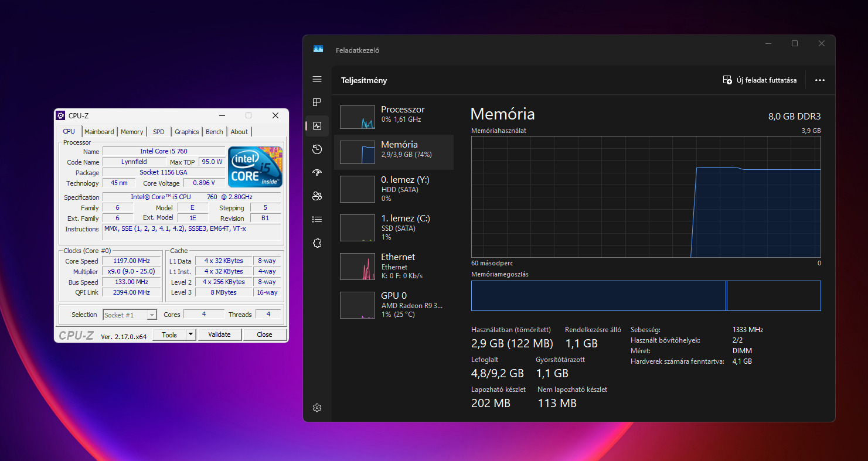
Task: Click the Core Voltage value 0.896 V
Action: coord(204,183)
